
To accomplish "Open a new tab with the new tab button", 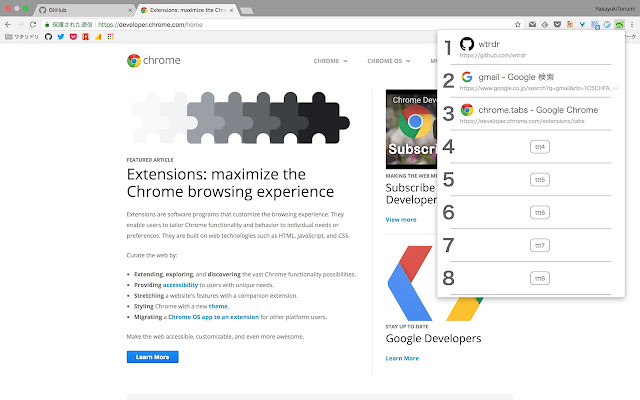I will coord(247,11).
